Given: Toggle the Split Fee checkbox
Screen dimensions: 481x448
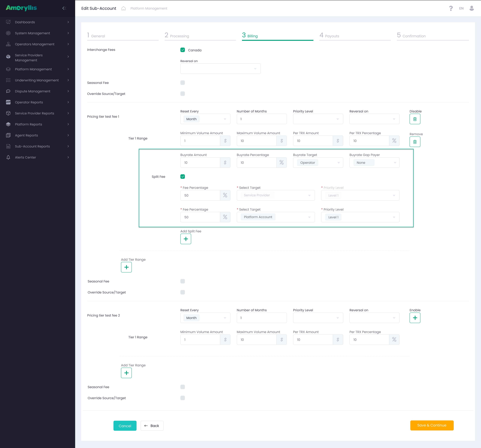Looking at the screenshot, I should (x=183, y=177).
